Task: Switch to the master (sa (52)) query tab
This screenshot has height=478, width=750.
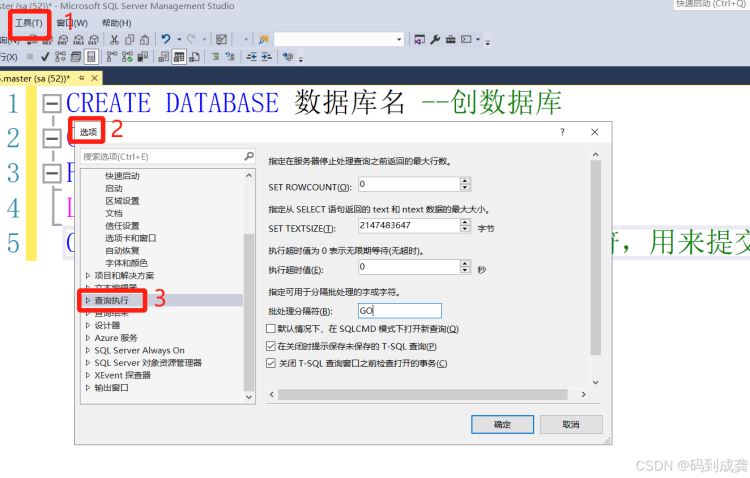Action: click(x=36, y=78)
